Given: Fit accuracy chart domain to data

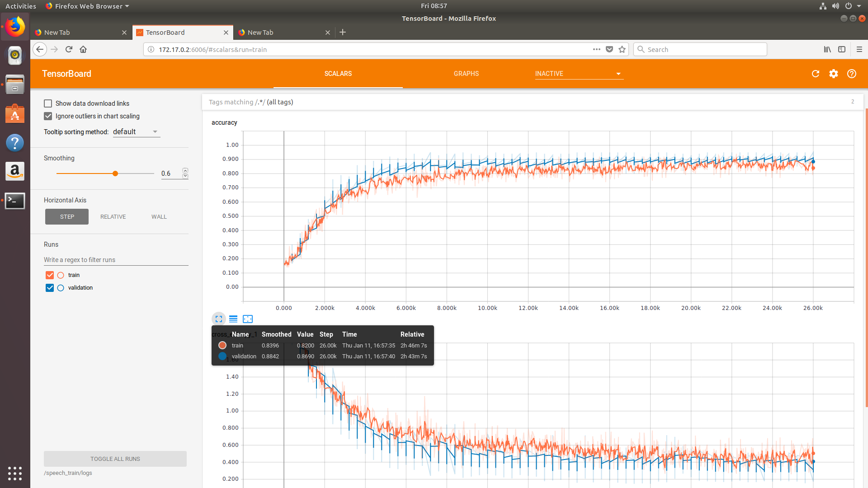Looking at the screenshot, I should coord(248,319).
